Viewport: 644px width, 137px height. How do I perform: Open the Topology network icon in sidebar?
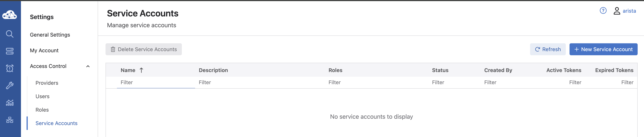tap(10, 120)
